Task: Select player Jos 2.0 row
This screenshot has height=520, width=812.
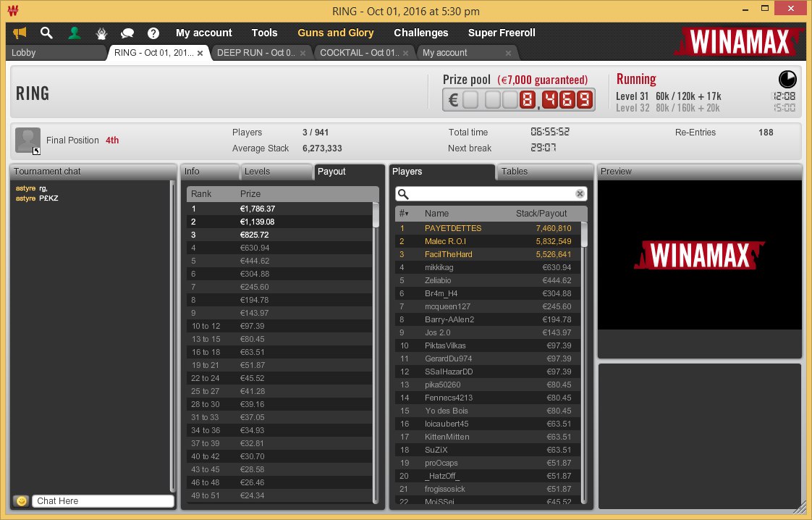Action: point(488,332)
